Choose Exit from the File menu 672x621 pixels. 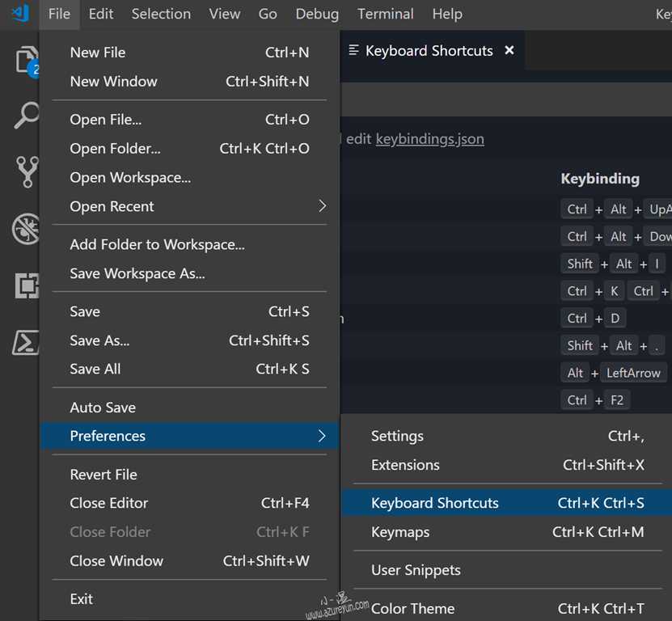[x=189, y=599]
